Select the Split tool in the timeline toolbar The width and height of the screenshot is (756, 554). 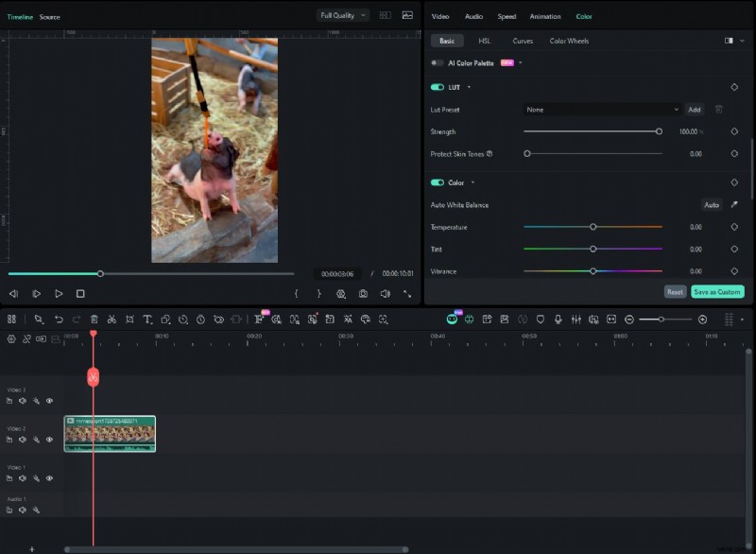(112, 319)
